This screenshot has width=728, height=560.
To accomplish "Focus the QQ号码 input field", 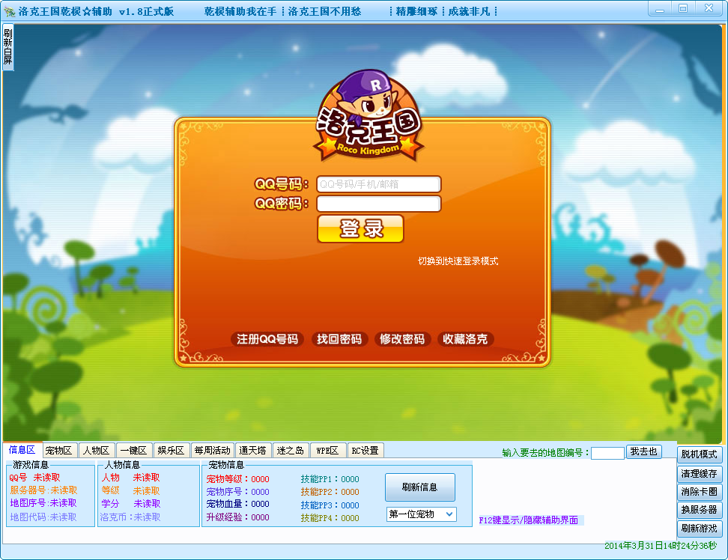I will pyautogui.click(x=378, y=184).
